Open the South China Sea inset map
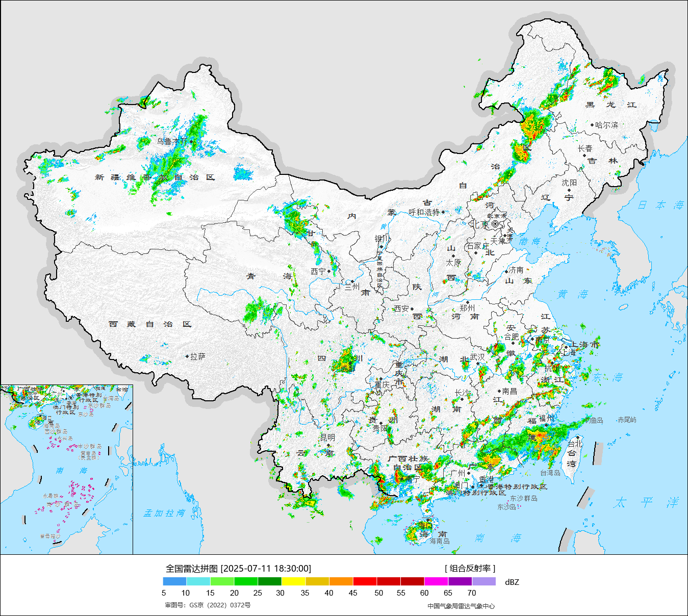This screenshot has height=616, width=688. point(66,469)
